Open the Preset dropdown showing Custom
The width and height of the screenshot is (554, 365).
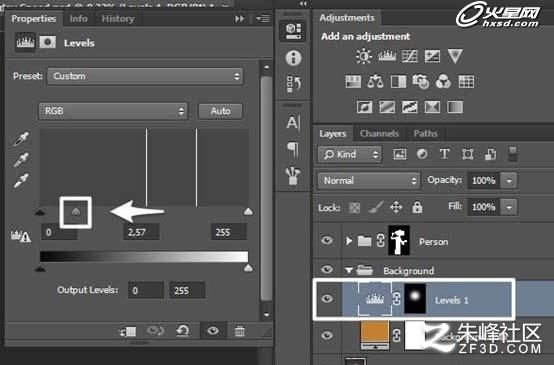pyautogui.click(x=145, y=76)
